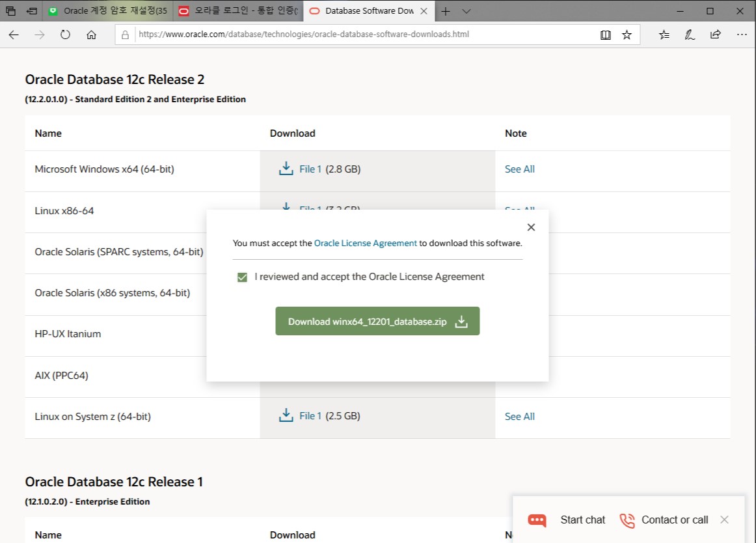This screenshot has width=756, height=543.
Task: Maximize the browser window
Action: pyautogui.click(x=710, y=10)
